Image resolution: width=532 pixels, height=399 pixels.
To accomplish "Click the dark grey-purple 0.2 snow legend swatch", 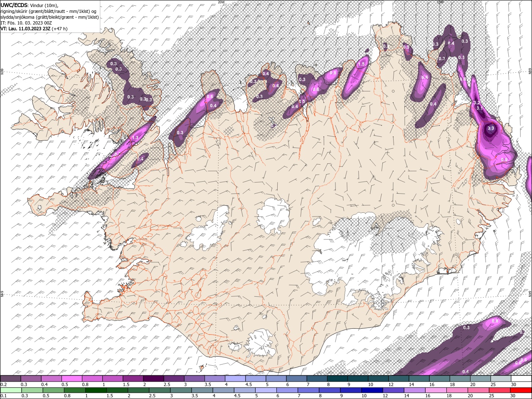I will tap(11, 379).
